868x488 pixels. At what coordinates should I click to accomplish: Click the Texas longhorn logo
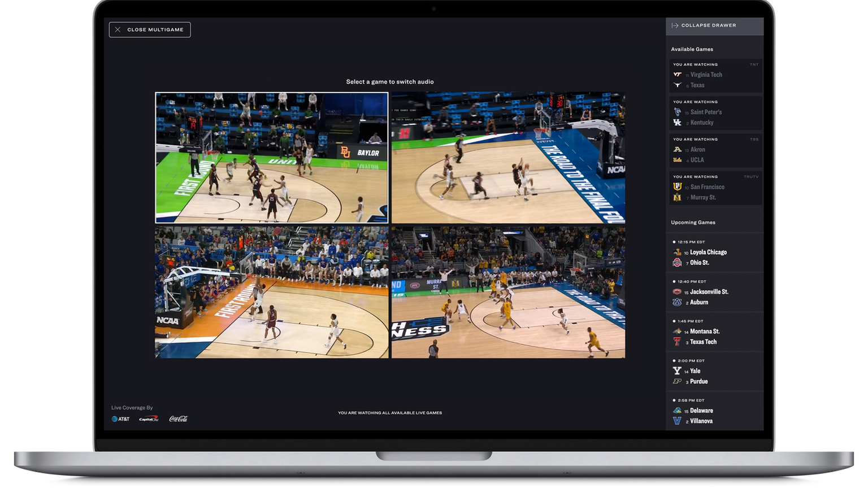click(x=677, y=85)
